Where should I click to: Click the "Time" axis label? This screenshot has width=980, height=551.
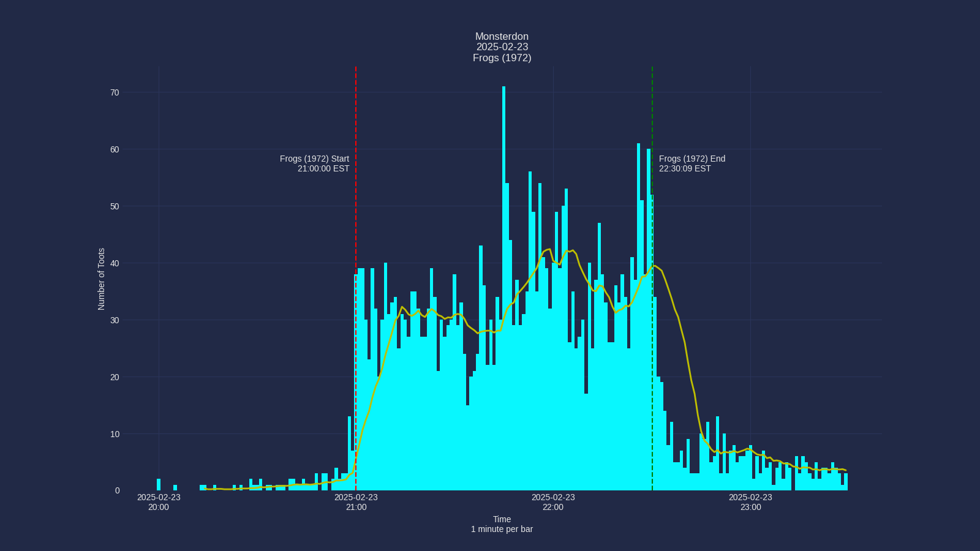[x=501, y=519]
